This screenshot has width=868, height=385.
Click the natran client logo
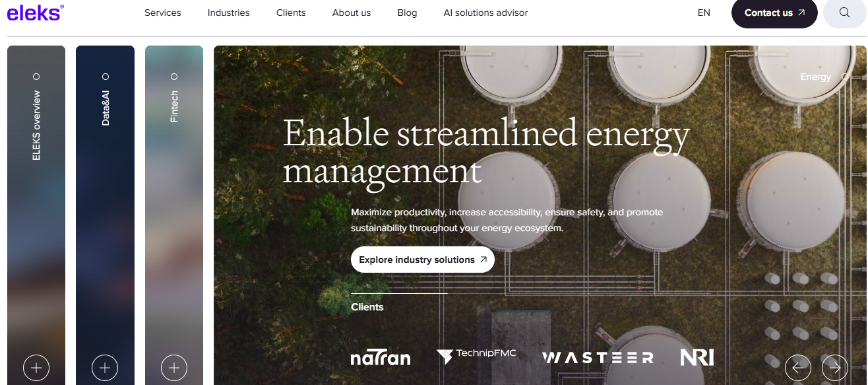(380, 358)
